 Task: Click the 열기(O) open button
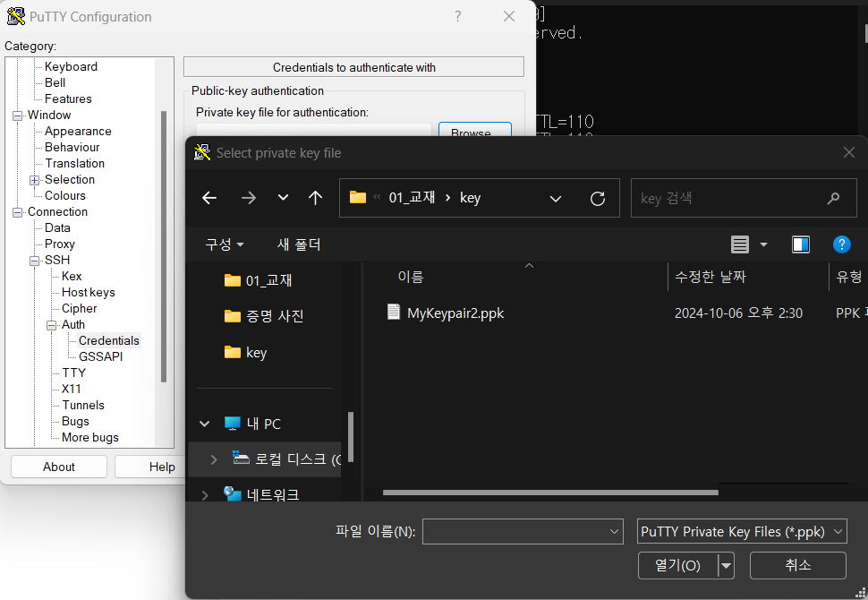tap(677, 565)
